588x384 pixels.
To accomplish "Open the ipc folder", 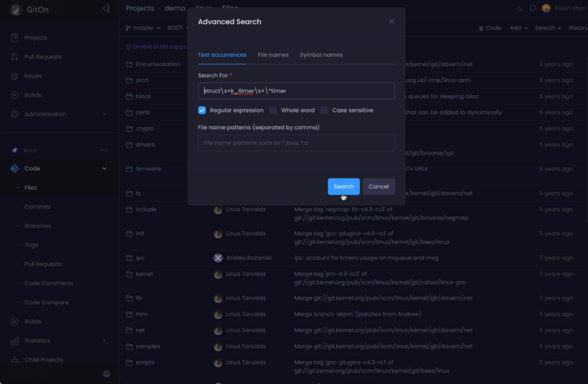I will tap(140, 258).
